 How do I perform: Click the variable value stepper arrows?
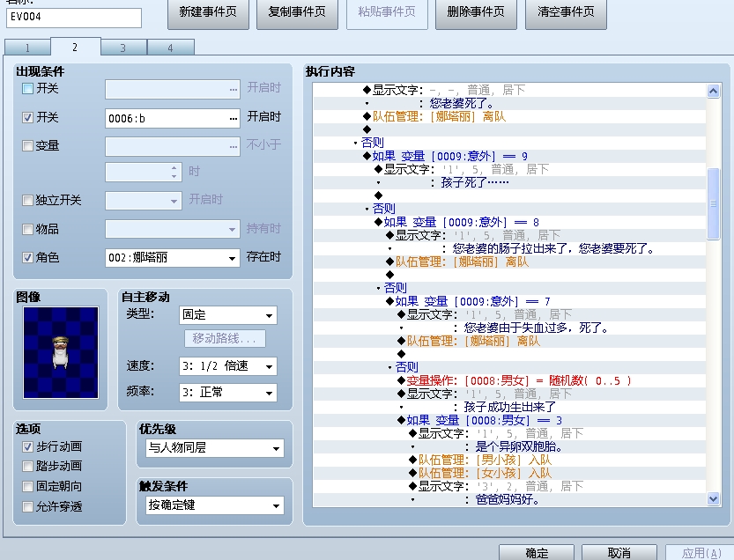174,172
